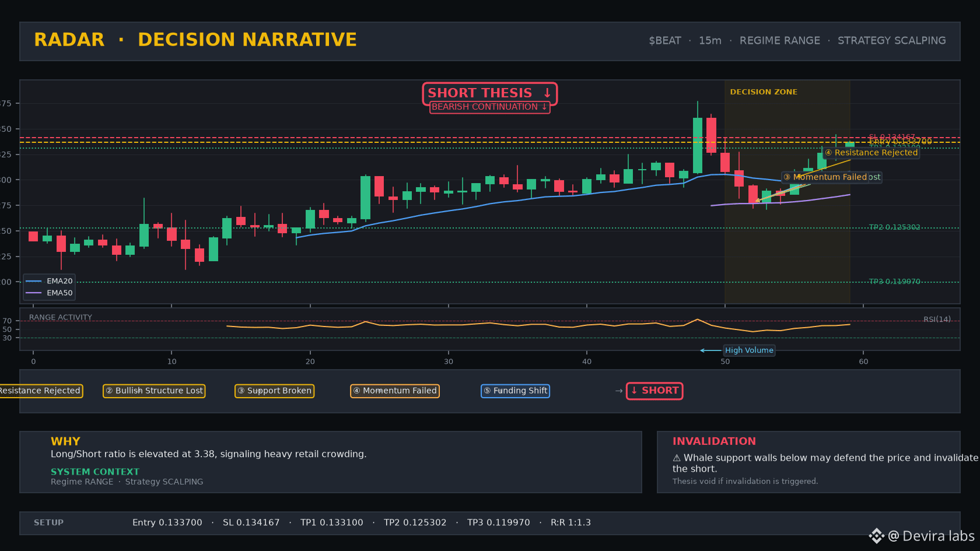
Task: Click Momentum Failed badge in the steps row
Action: (x=395, y=391)
